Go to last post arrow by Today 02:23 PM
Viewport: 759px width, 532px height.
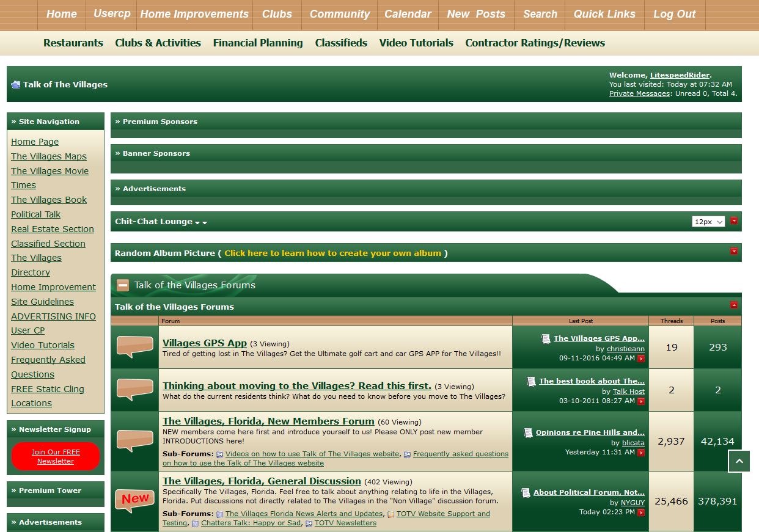641,512
